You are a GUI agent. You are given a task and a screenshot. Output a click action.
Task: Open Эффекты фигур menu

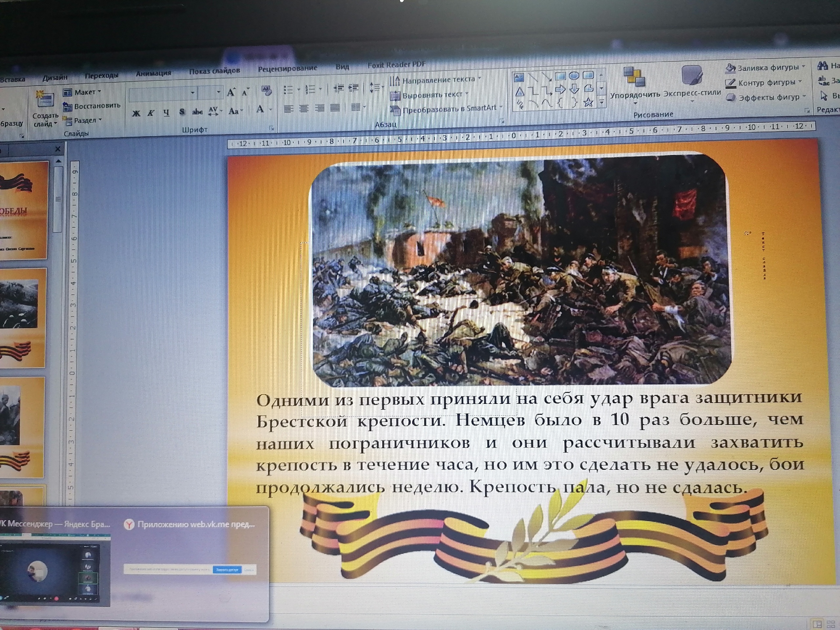coord(766,97)
